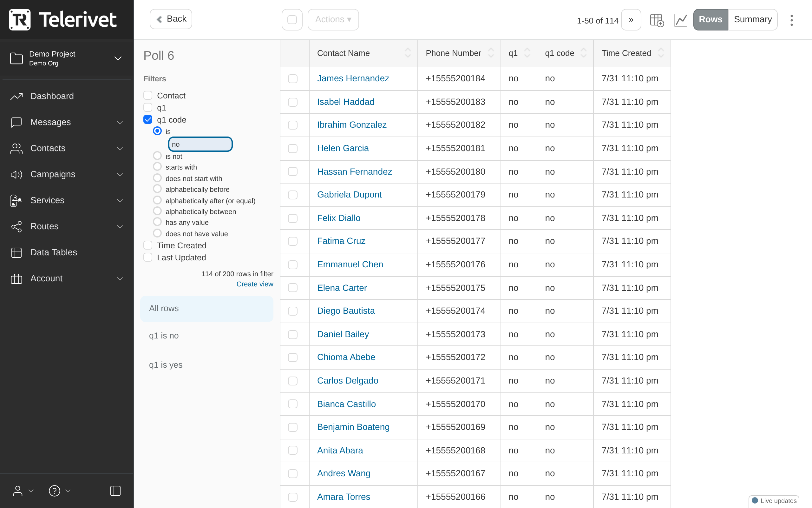
Task: Click the Create view link
Action: point(255,284)
